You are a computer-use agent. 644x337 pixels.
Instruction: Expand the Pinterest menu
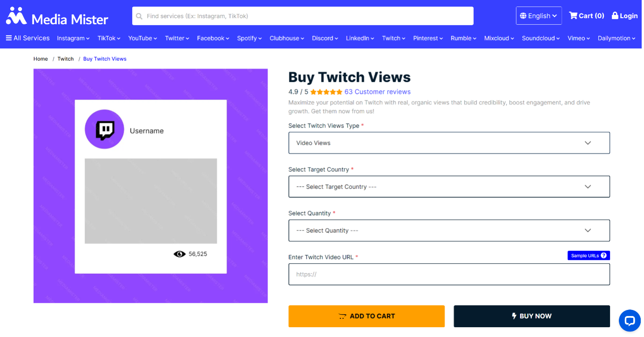click(x=428, y=38)
